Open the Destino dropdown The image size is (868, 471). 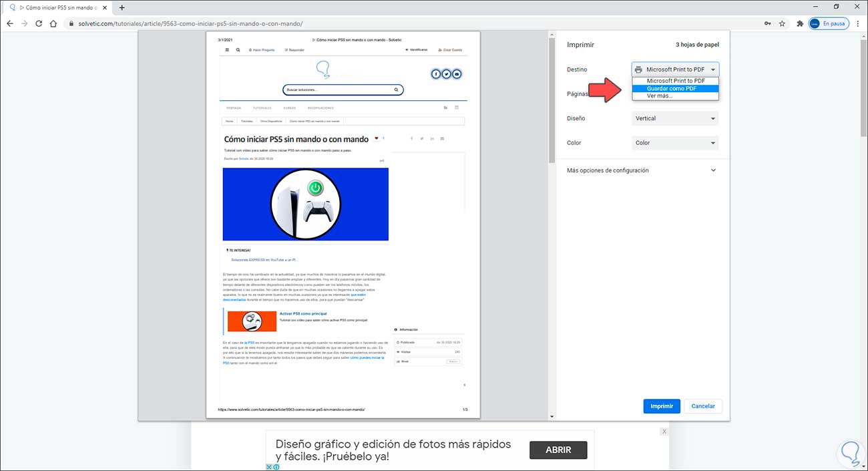pyautogui.click(x=675, y=69)
